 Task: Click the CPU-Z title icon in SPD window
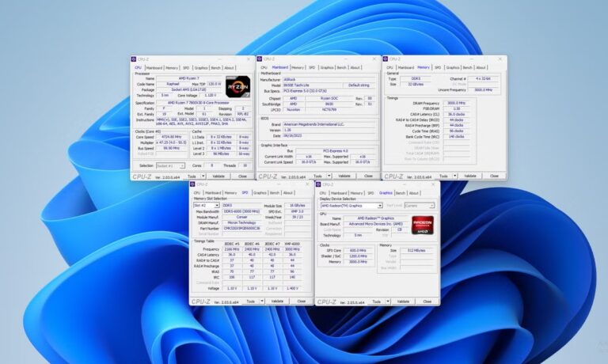click(192, 184)
